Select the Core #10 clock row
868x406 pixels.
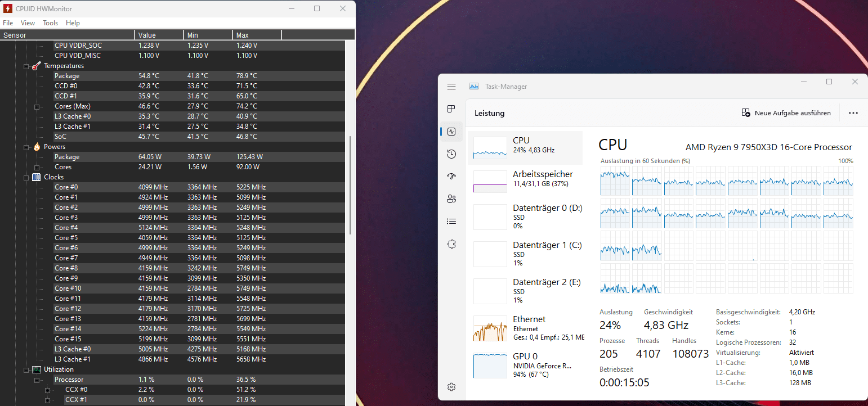(x=199, y=288)
